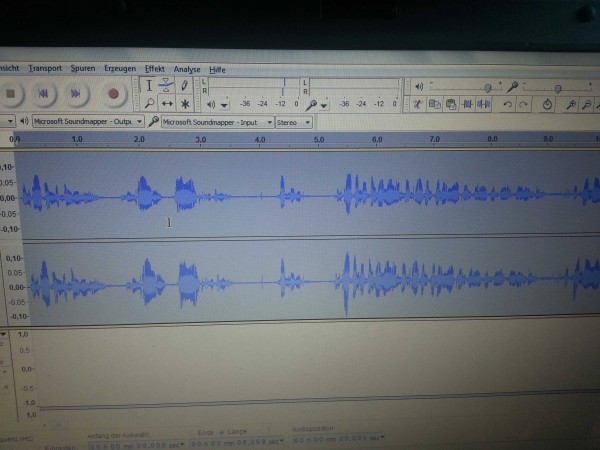Zoom out with the magnifier minus icon
This screenshot has width=600, height=450.
(x=587, y=104)
